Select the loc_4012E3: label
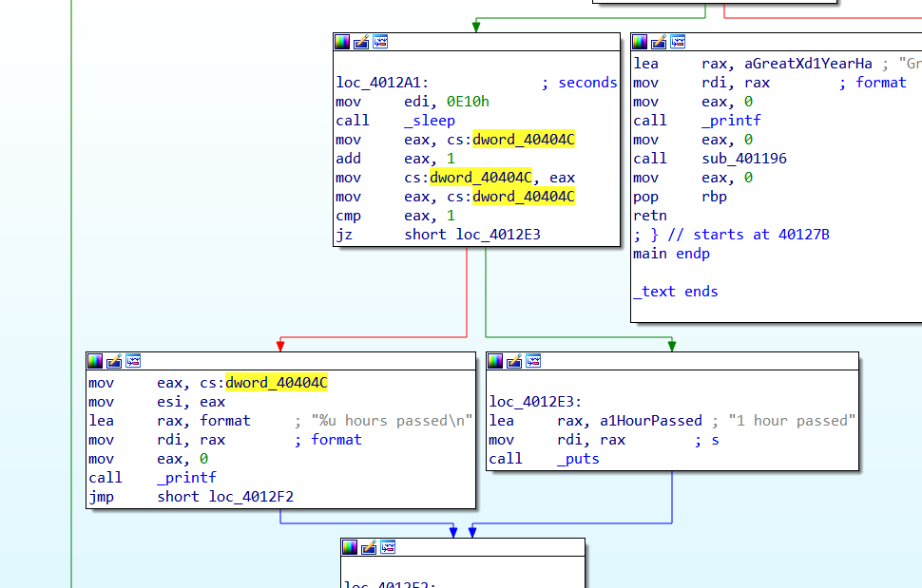 [535, 402]
